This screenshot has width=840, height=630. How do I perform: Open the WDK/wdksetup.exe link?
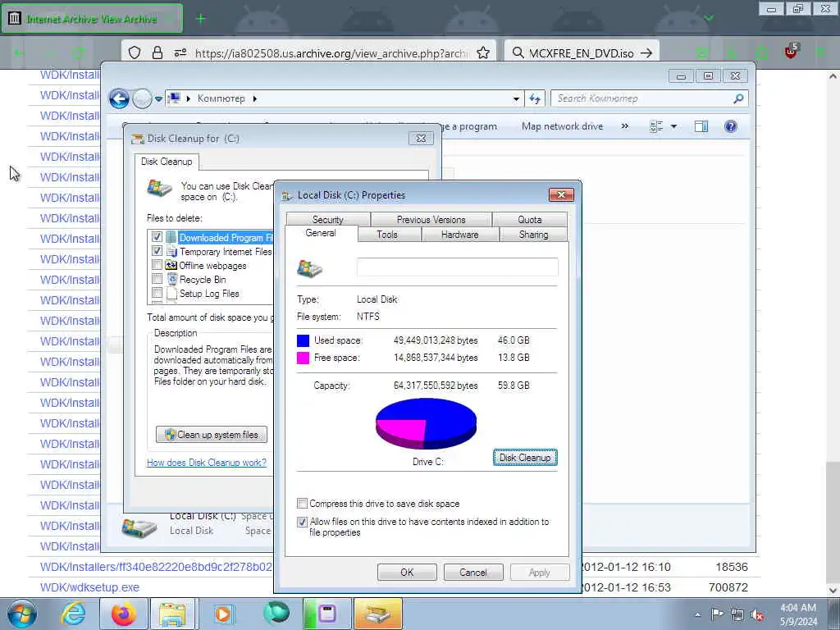coord(89,587)
